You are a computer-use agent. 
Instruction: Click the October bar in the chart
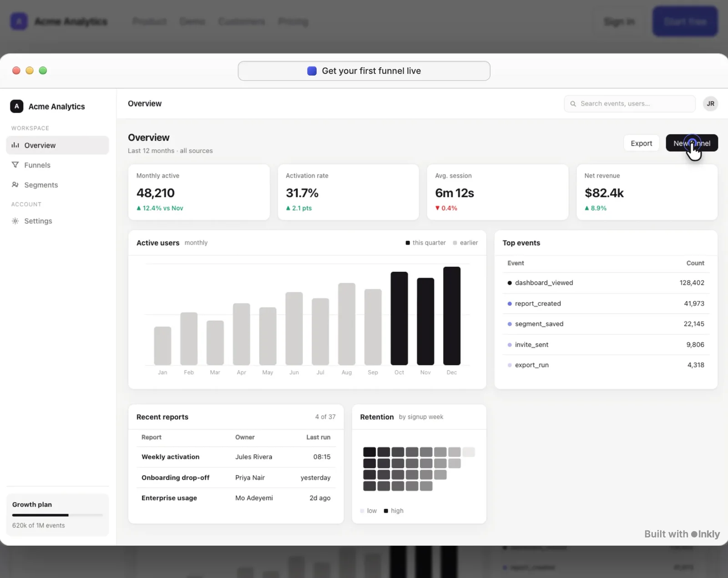pos(399,319)
